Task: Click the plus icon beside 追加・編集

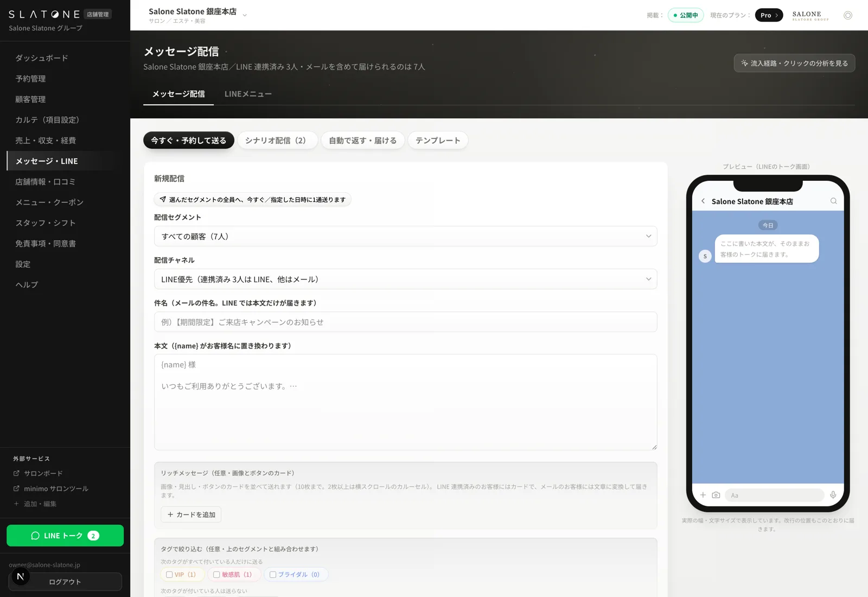Action: pos(16,504)
